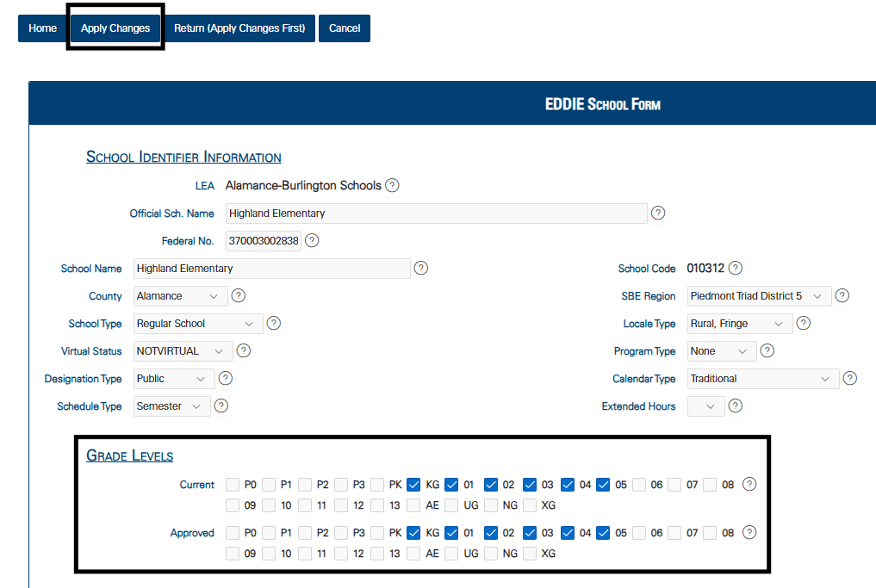The image size is (876, 588).
Task: Open help for the LEA field
Action: [392, 185]
